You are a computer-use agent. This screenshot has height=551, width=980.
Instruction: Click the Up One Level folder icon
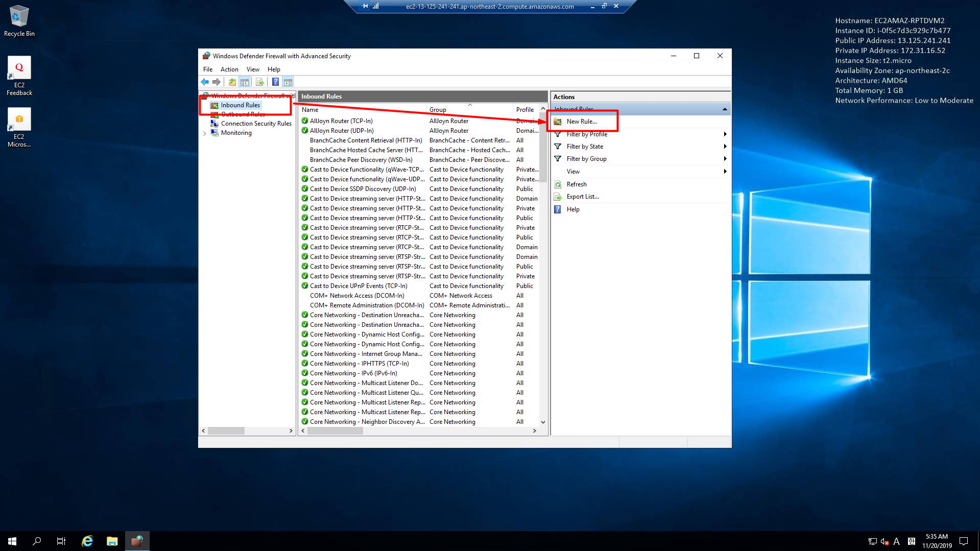pos(232,82)
